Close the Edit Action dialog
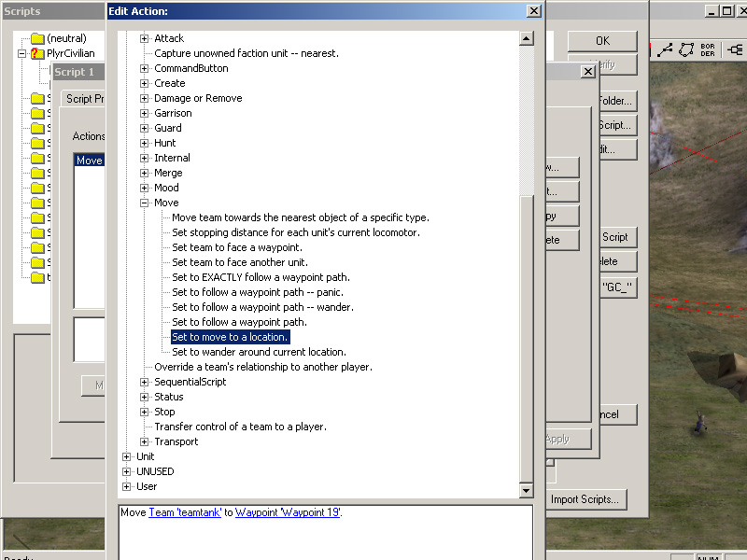747x560 pixels. coord(533,11)
